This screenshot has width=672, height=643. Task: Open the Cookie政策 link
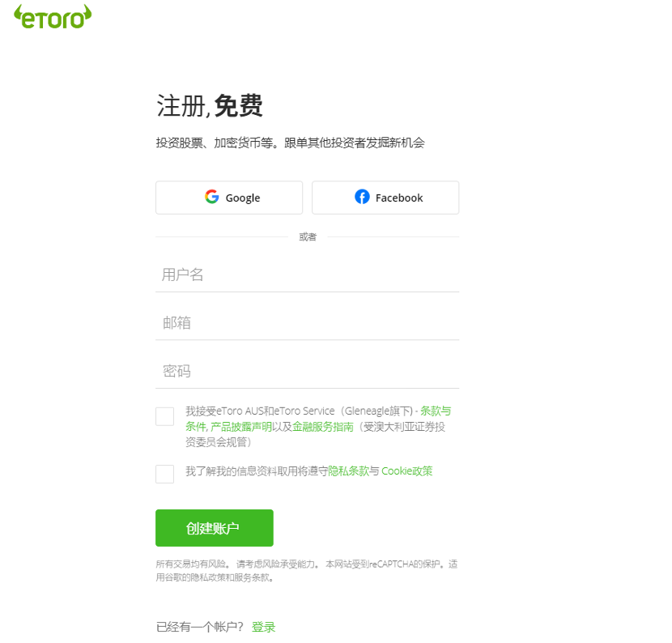coord(407,471)
